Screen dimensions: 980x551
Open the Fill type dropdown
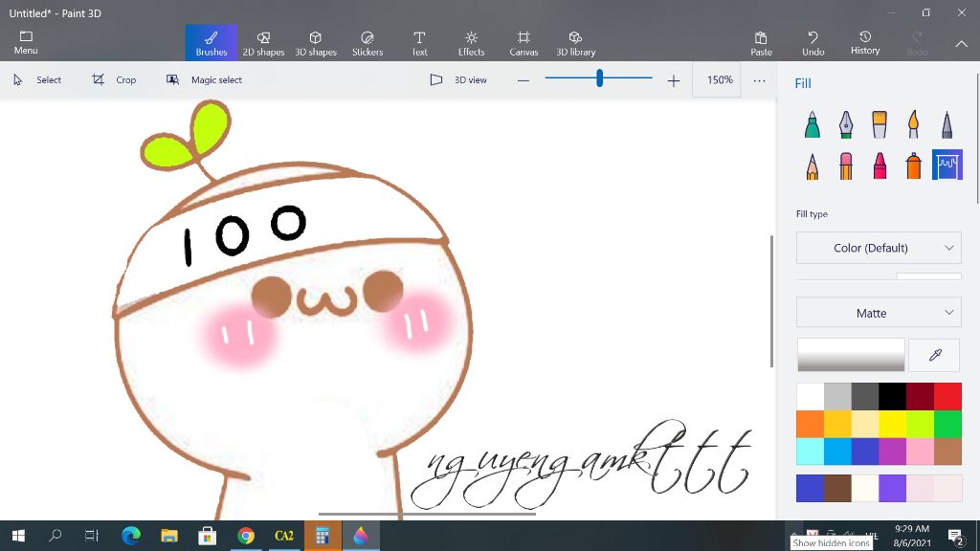click(x=879, y=248)
